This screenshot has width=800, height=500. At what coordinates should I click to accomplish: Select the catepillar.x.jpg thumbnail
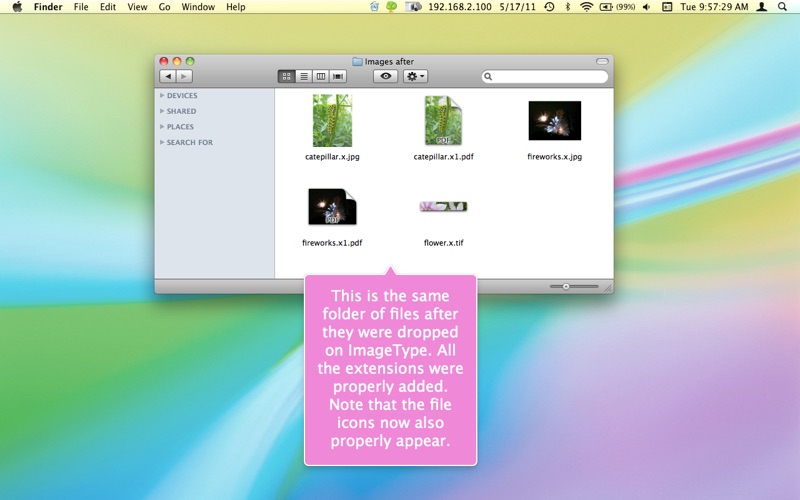click(332, 120)
